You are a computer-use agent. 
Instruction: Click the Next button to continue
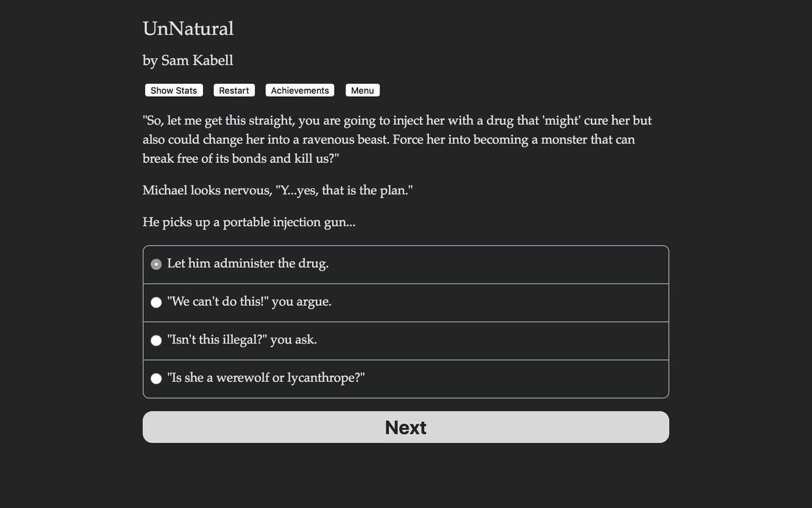pos(406,427)
